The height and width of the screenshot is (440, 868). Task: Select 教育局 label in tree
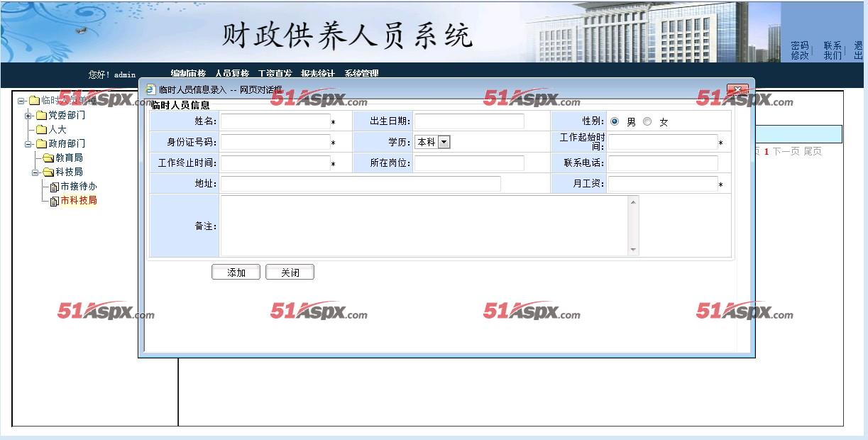(69, 158)
